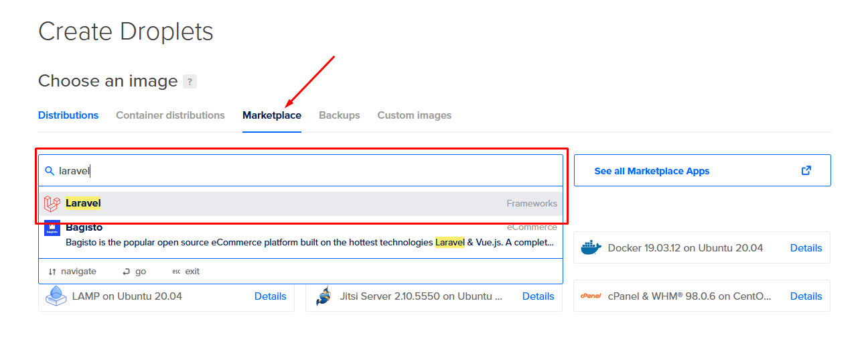The height and width of the screenshot is (350, 868).
Task: Click the Docker whale icon
Action: 591,247
